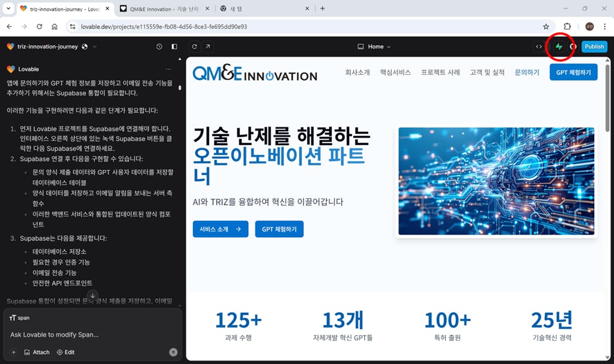Click the 서비스 소개 hero button
Screen dimensions: 614x364
coord(220,229)
